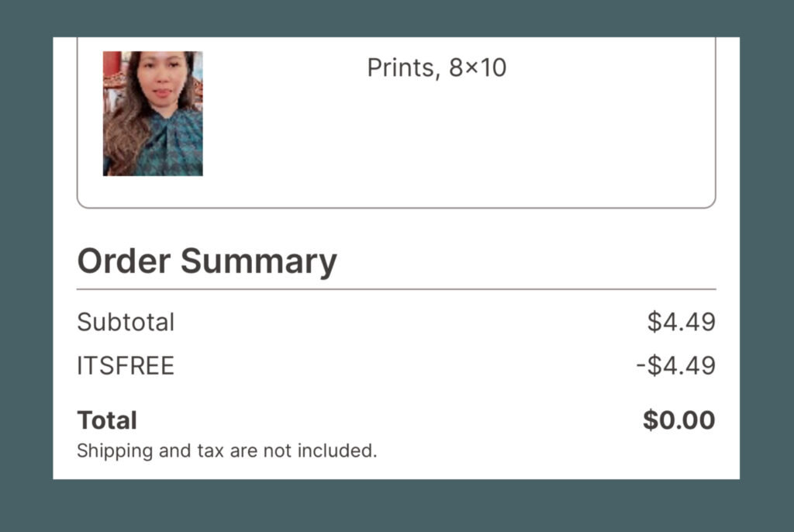Screen dimensions: 794x532
Task: Click the bold Total label
Action: pyautogui.click(x=107, y=420)
